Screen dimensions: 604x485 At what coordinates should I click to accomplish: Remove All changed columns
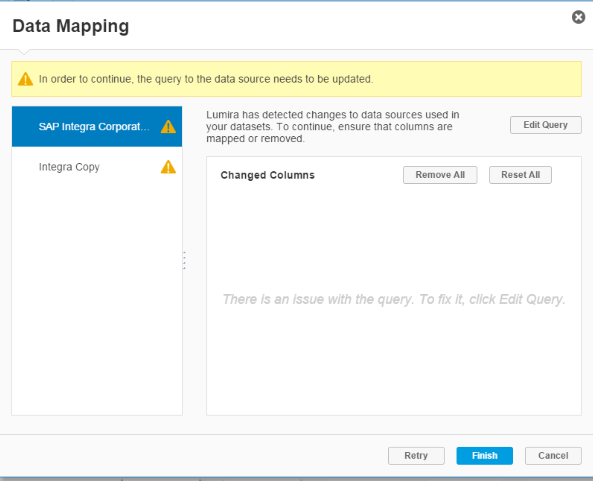440,175
